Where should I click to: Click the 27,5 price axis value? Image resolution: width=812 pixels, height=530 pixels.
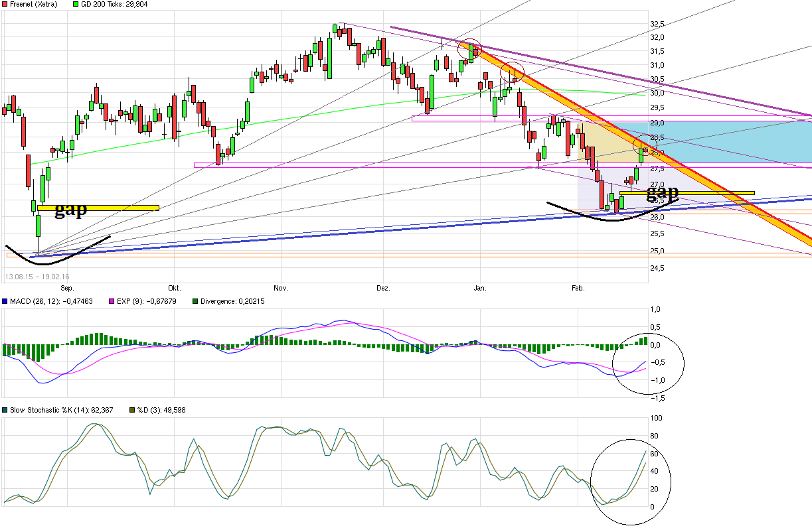pyautogui.click(x=657, y=169)
